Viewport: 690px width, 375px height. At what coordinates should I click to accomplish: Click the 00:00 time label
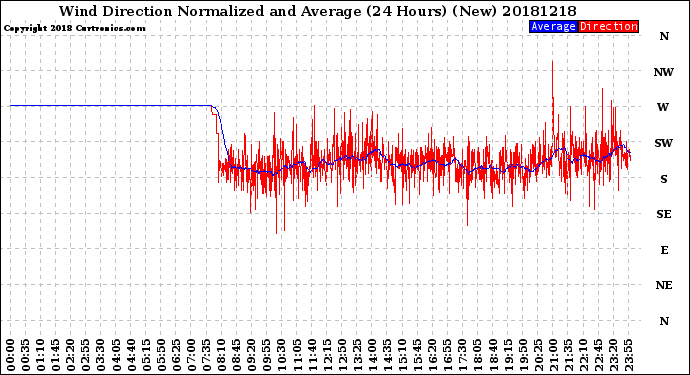tap(11, 355)
